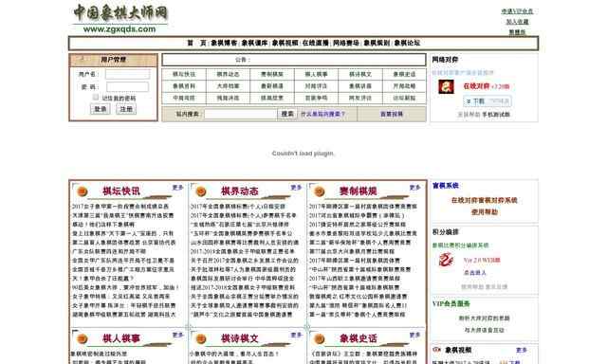
Task: Select the orange icon beside 棋界动态
Action: (200, 191)
